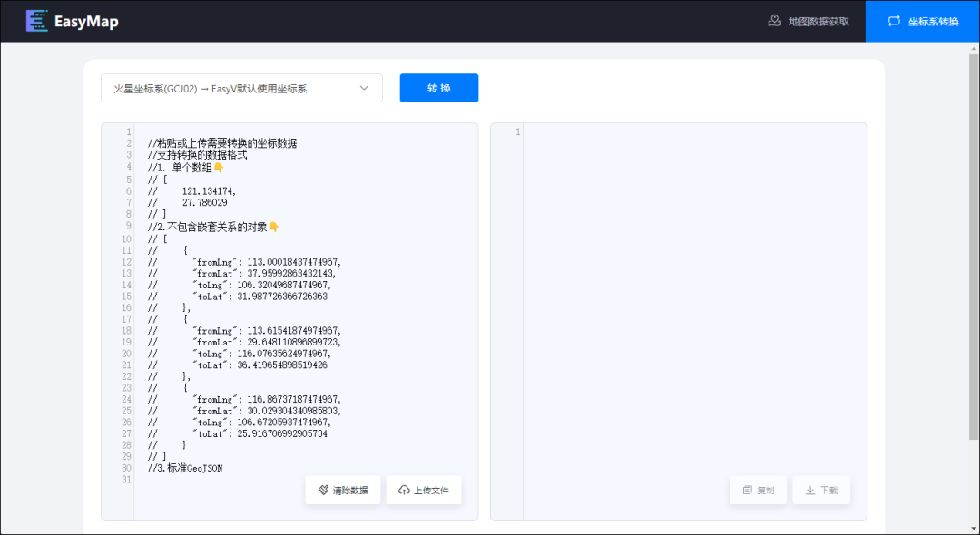Click line number 31 in the input editor gutter

126,480
